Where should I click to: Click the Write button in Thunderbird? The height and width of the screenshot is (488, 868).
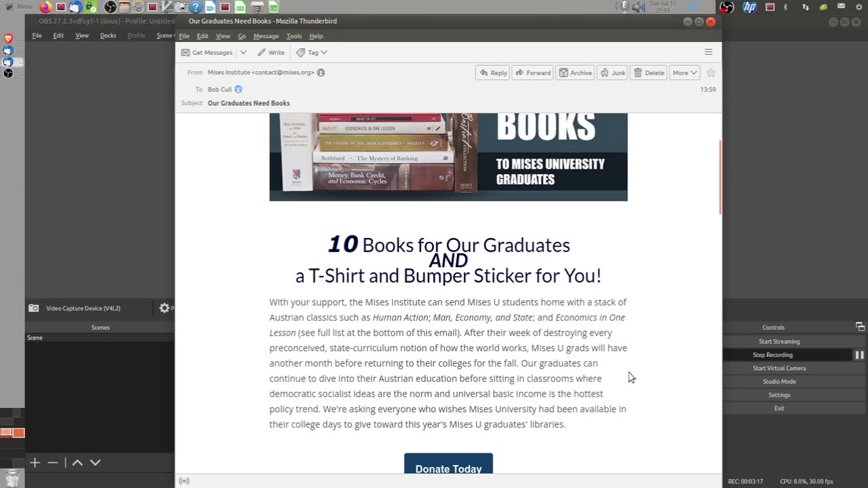coord(271,52)
